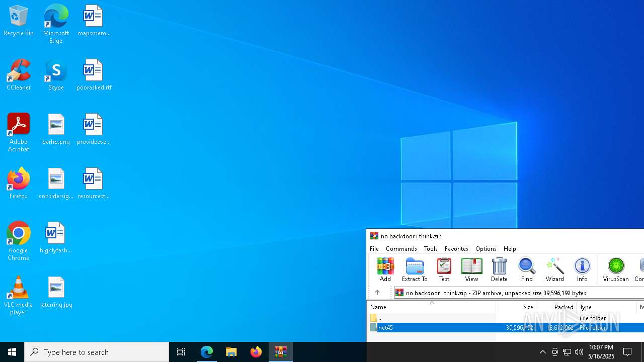This screenshot has height=362, width=644.
Task: Sort by the Packed column header
Action: [556, 307]
